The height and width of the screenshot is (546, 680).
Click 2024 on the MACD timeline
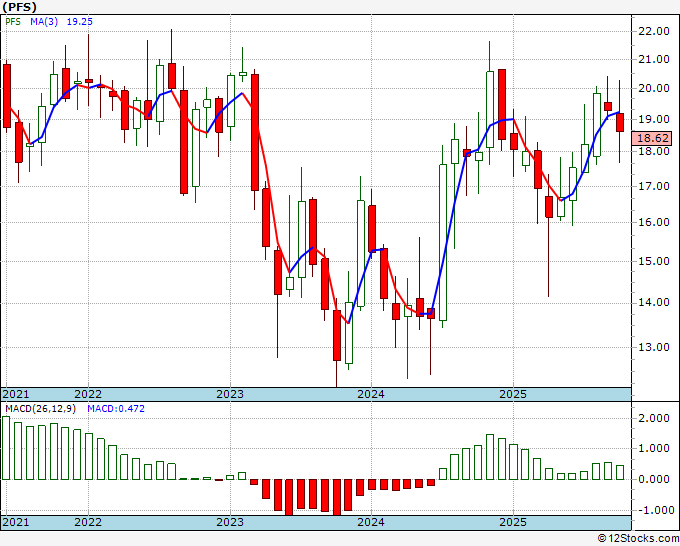(371, 522)
